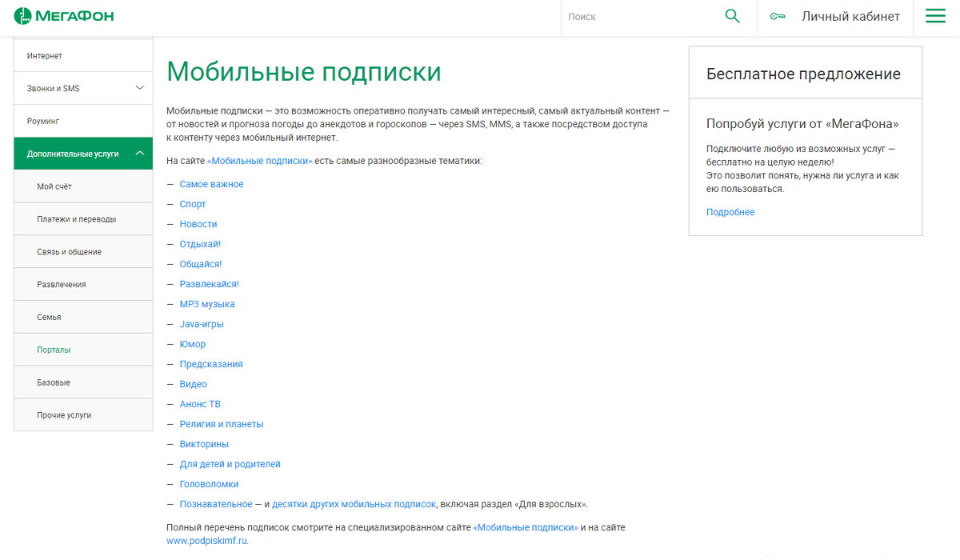Open the Самое важное link

pyautogui.click(x=211, y=184)
